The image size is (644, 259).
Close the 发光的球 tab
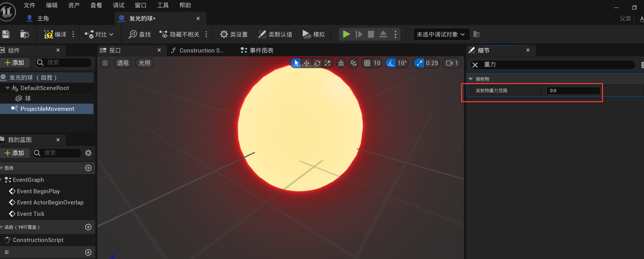click(x=198, y=18)
